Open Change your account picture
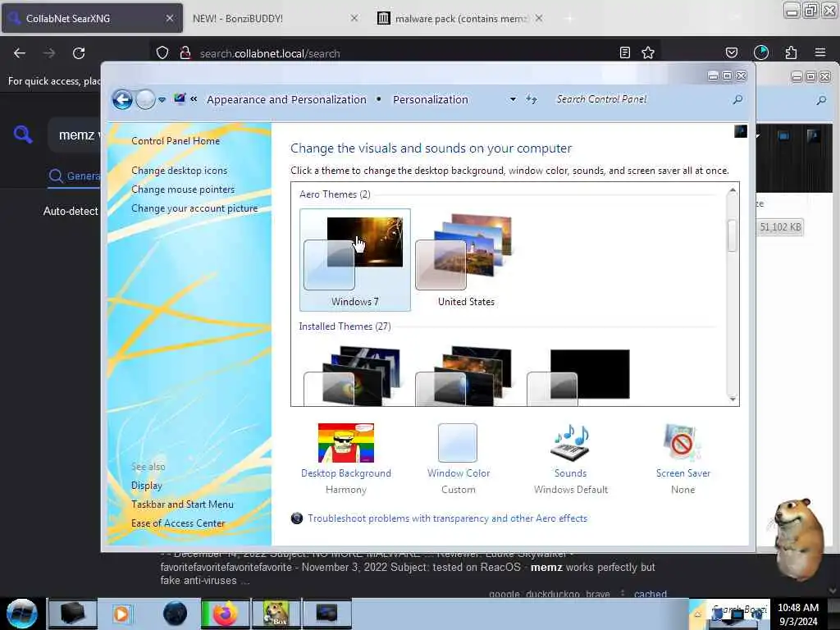Viewport: 840px width, 630px height. [194, 208]
